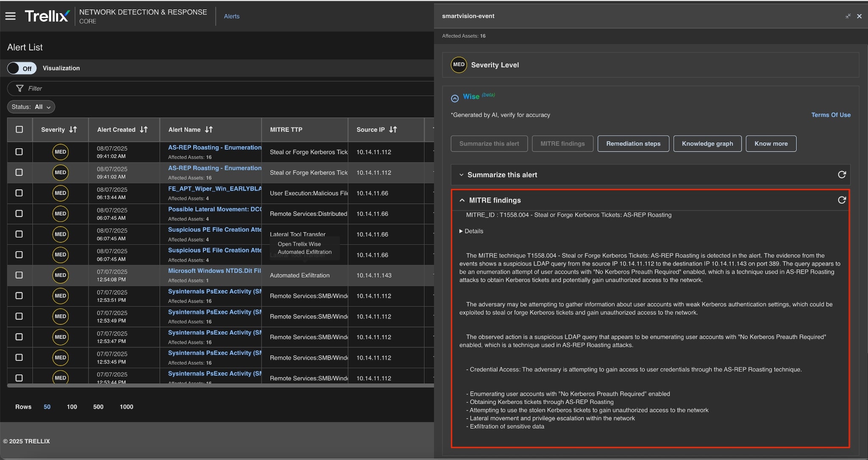The height and width of the screenshot is (460, 868).
Task: Click the Alert Name sort icon
Action: point(209,130)
